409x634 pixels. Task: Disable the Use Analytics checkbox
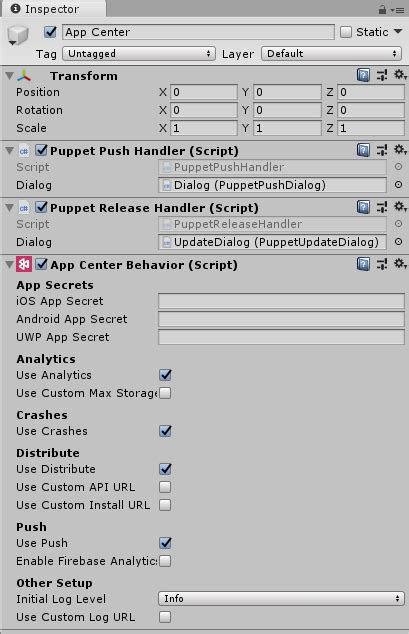pyautogui.click(x=165, y=375)
